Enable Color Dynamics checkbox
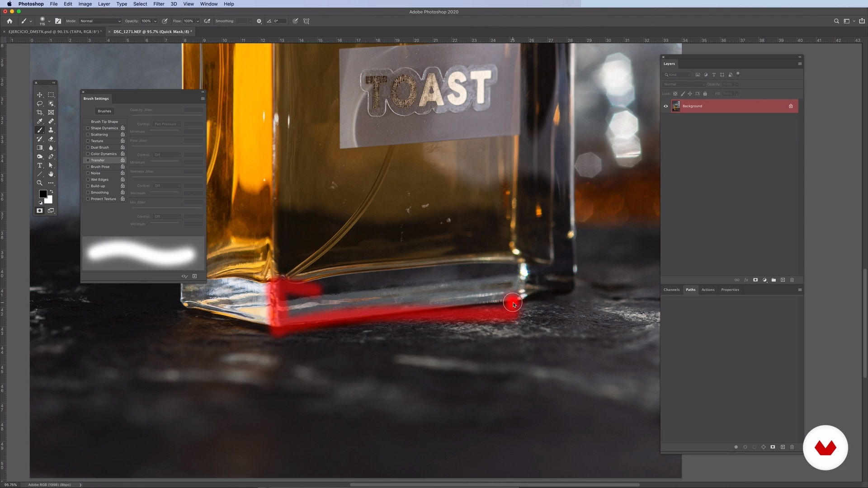 (88, 154)
